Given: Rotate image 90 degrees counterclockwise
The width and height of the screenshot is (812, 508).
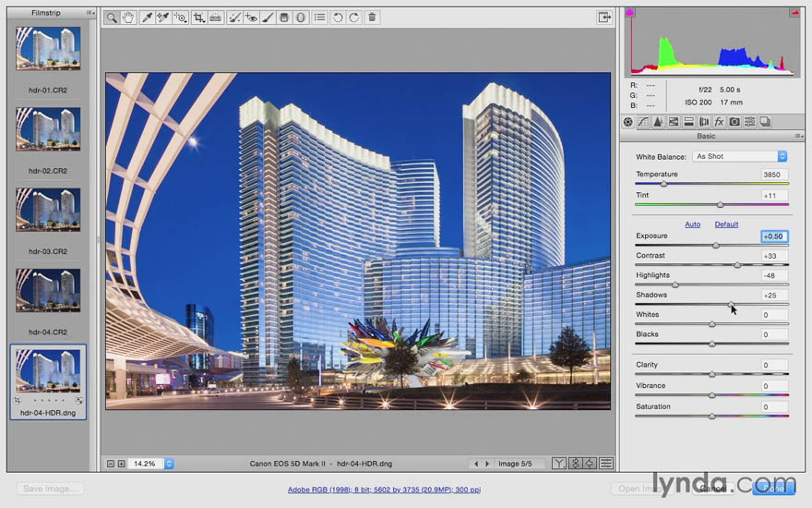Looking at the screenshot, I should click(x=338, y=18).
